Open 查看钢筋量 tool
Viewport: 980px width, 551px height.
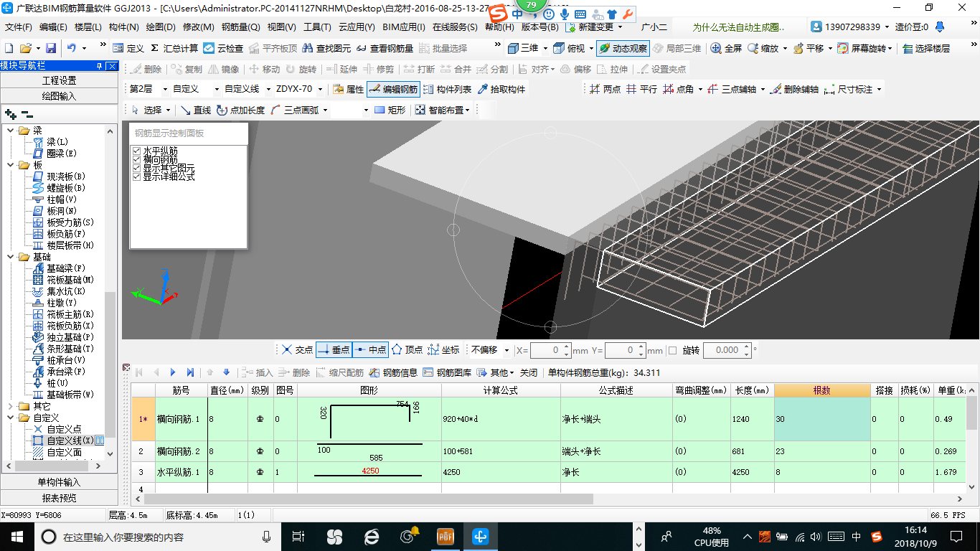coord(385,48)
